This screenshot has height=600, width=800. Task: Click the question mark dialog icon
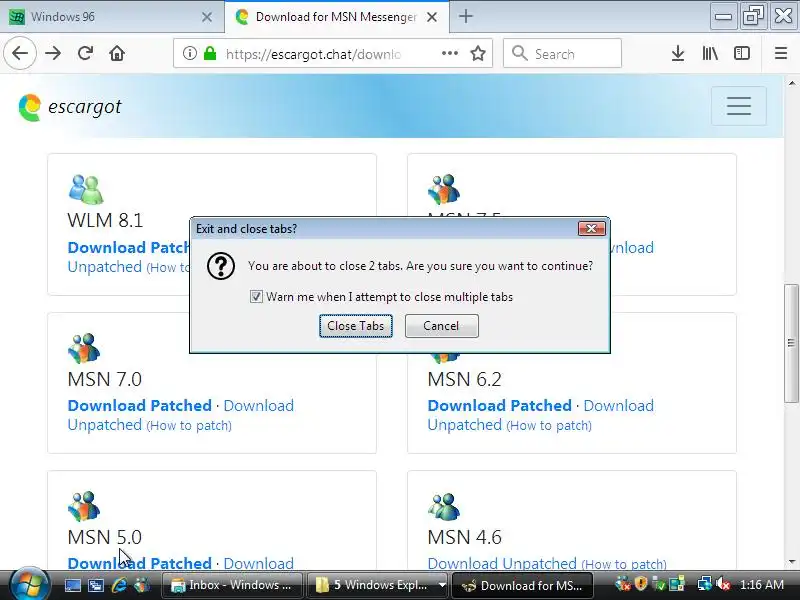[221, 266]
